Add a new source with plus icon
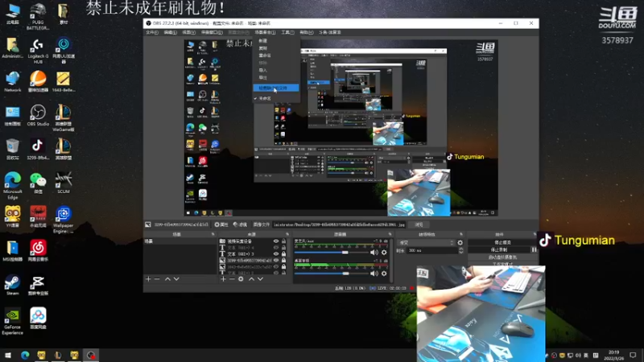Image resolution: width=644 pixels, height=362 pixels. (x=223, y=279)
